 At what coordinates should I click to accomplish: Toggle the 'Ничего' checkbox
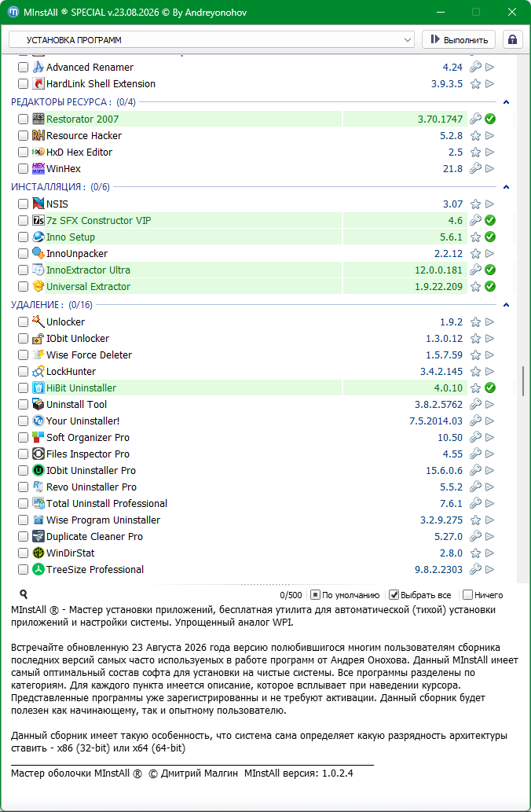tap(467, 595)
